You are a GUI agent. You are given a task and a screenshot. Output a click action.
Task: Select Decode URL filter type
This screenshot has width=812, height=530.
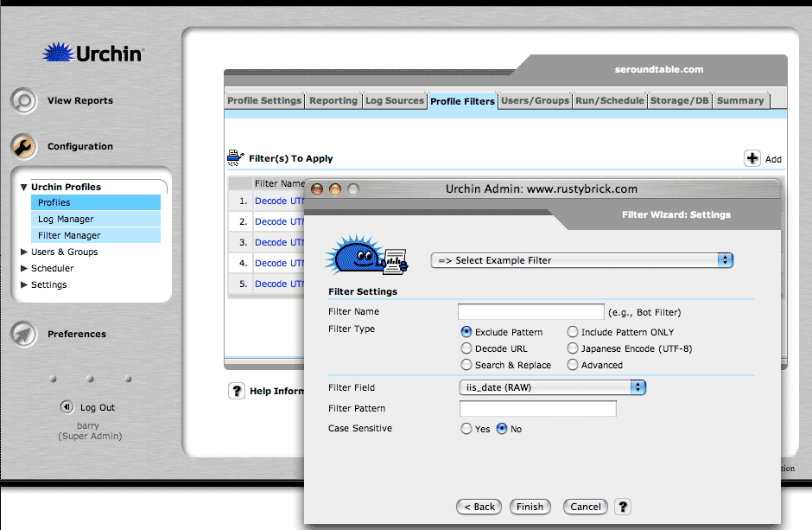(466, 348)
